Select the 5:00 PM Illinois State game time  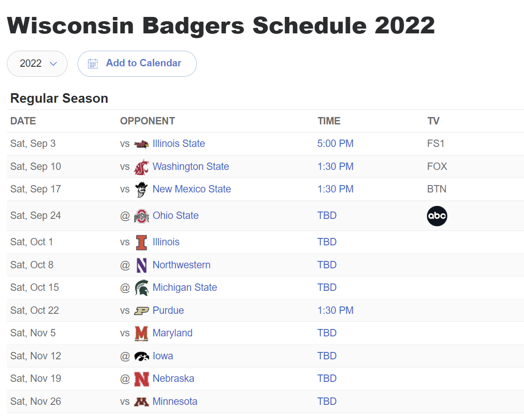coord(335,143)
